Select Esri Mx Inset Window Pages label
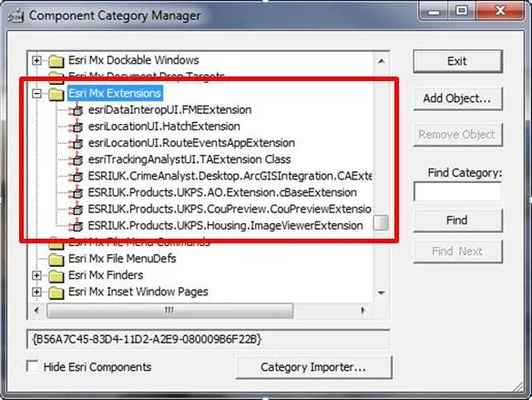Viewport: 532px width, 400px height. pyautogui.click(x=138, y=292)
